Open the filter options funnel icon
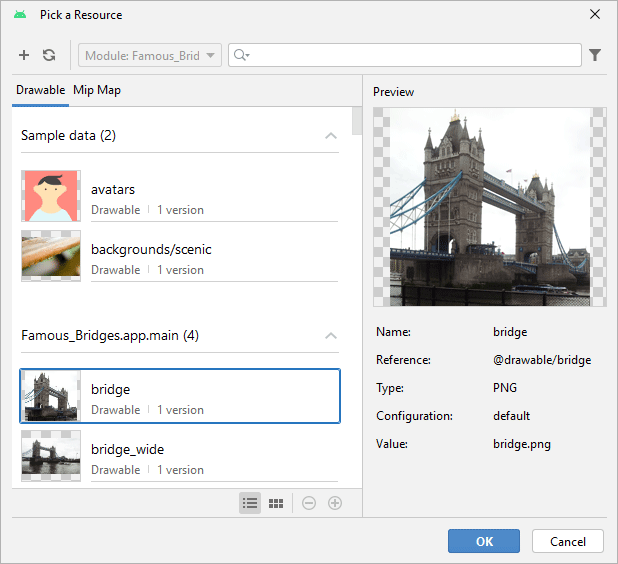 coord(595,55)
